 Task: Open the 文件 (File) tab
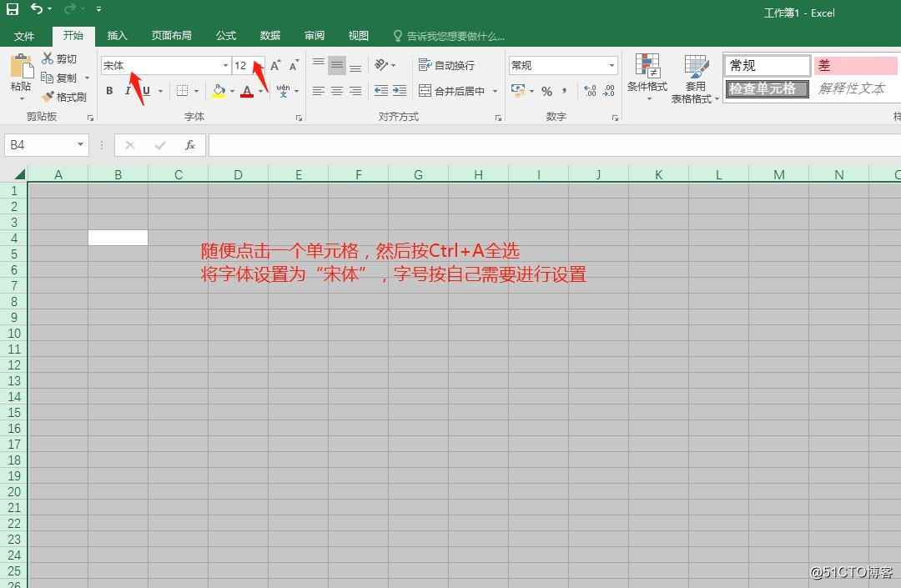pyautogui.click(x=24, y=36)
